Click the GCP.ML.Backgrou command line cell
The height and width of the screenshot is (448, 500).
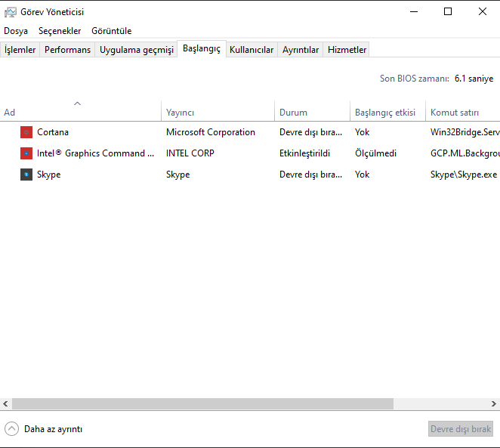(x=465, y=153)
